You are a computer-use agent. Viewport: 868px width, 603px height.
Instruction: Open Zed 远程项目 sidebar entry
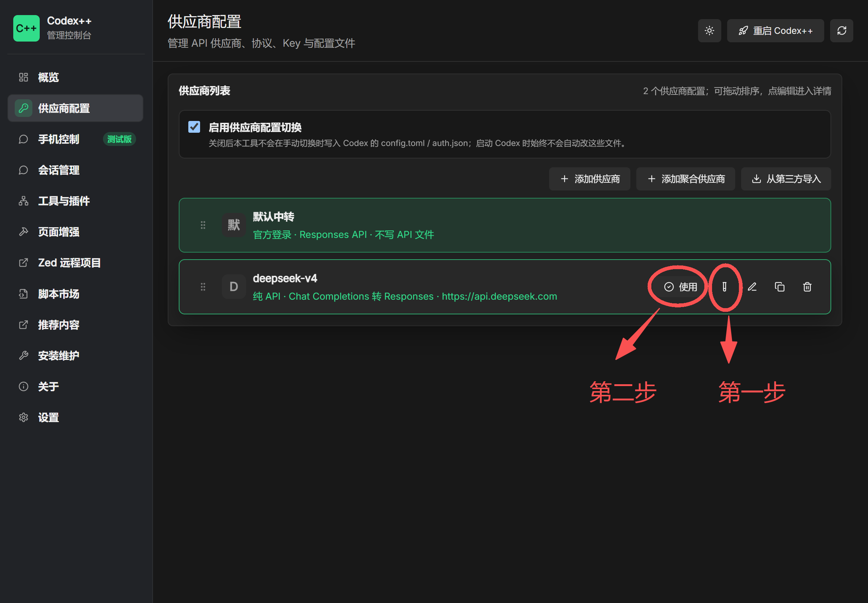click(75, 263)
